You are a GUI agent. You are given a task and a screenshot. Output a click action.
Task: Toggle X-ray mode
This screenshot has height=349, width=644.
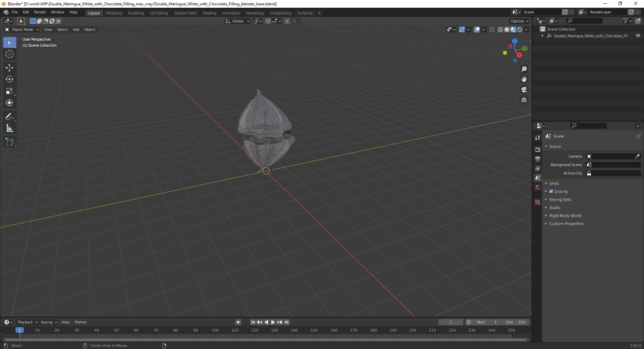pyautogui.click(x=492, y=30)
